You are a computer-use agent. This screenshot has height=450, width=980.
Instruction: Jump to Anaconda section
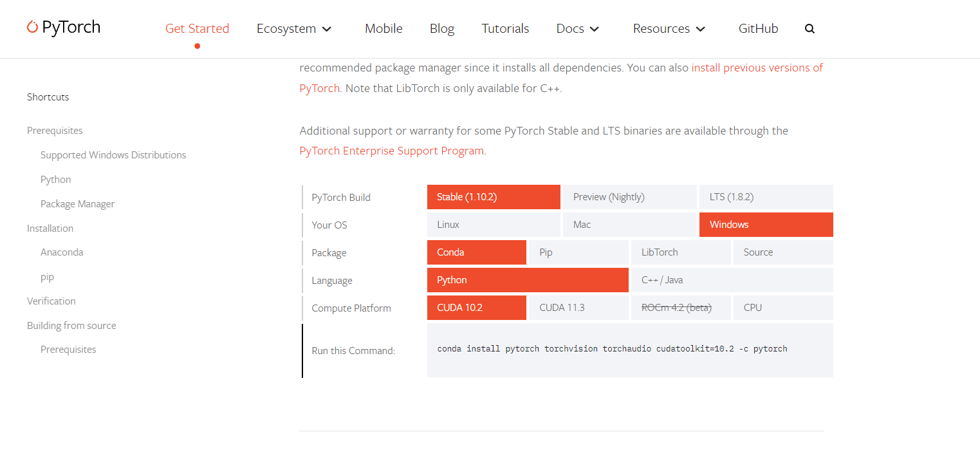tap(62, 252)
